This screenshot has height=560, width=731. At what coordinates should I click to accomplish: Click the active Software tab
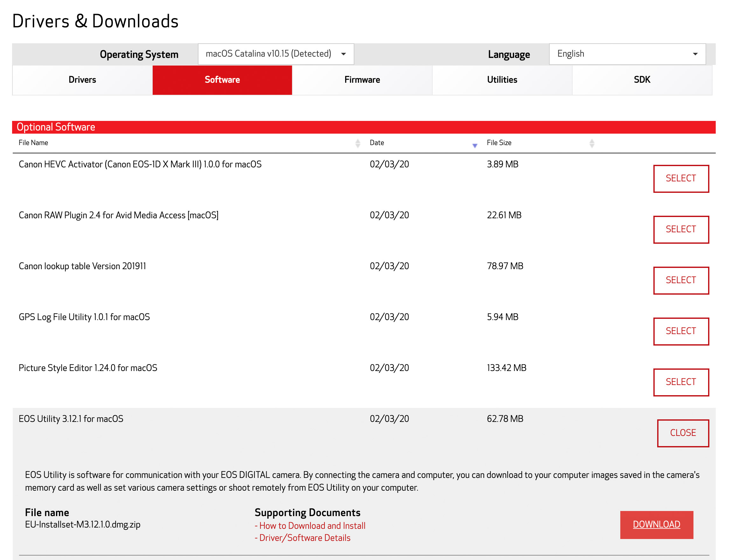pyautogui.click(x=222, y=80)
